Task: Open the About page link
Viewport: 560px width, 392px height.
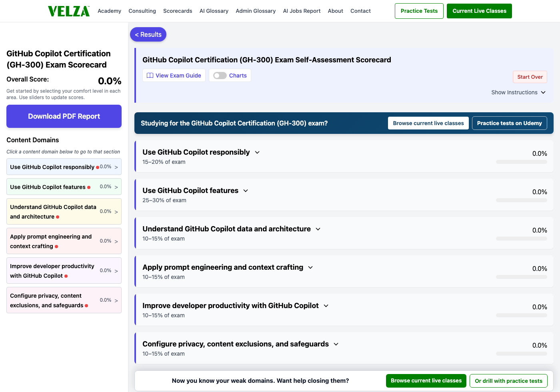Action: pos(336,11)
